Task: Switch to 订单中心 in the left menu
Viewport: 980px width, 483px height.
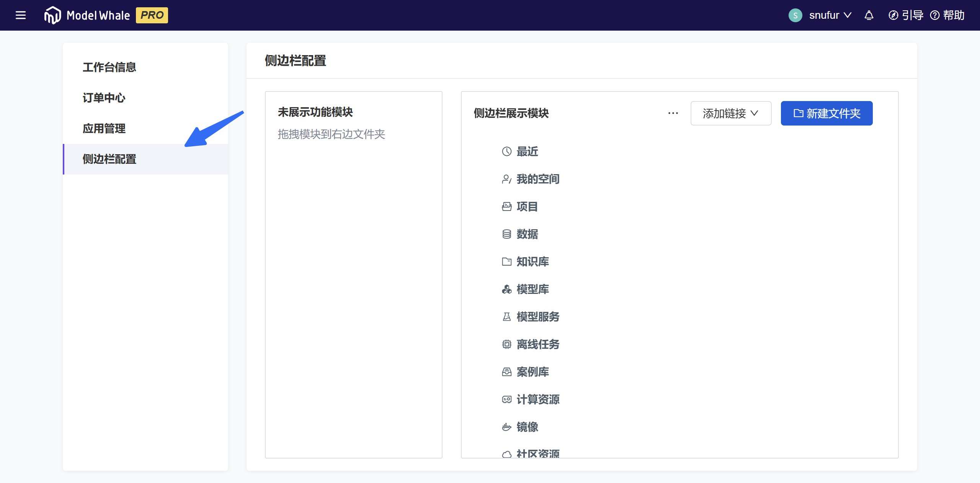Action: coord(104,98)
